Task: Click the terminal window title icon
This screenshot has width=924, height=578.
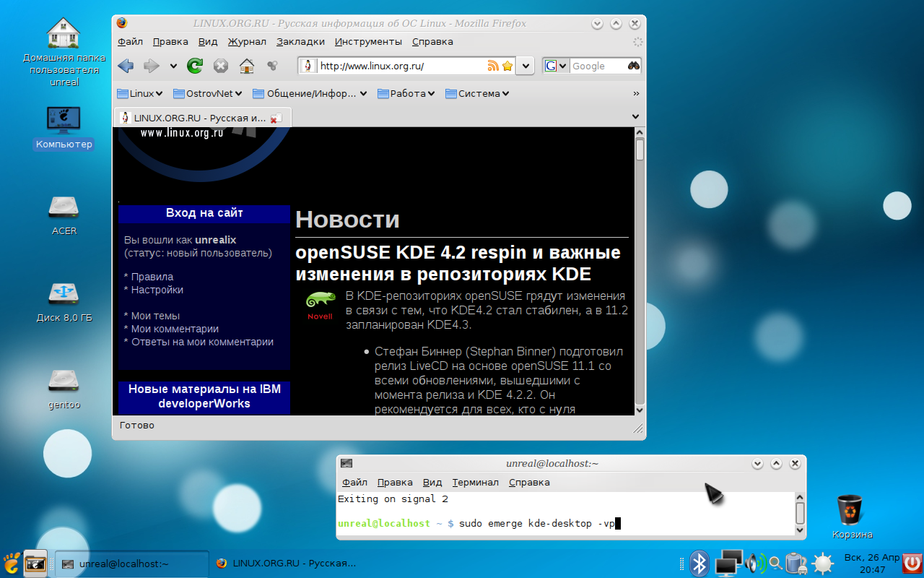Action: (346, 463)
